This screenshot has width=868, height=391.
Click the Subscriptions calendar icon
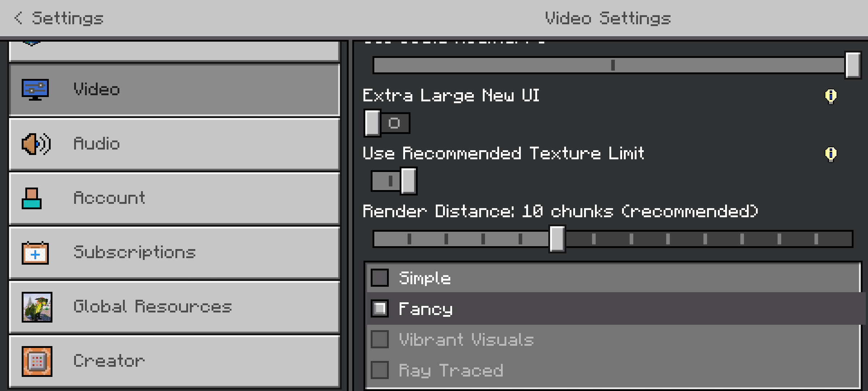[35, 253]
